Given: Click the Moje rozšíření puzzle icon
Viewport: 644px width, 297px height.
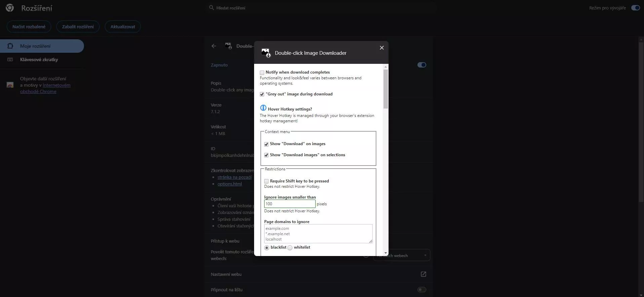Looking at the screenshot, I should point(10,46).
